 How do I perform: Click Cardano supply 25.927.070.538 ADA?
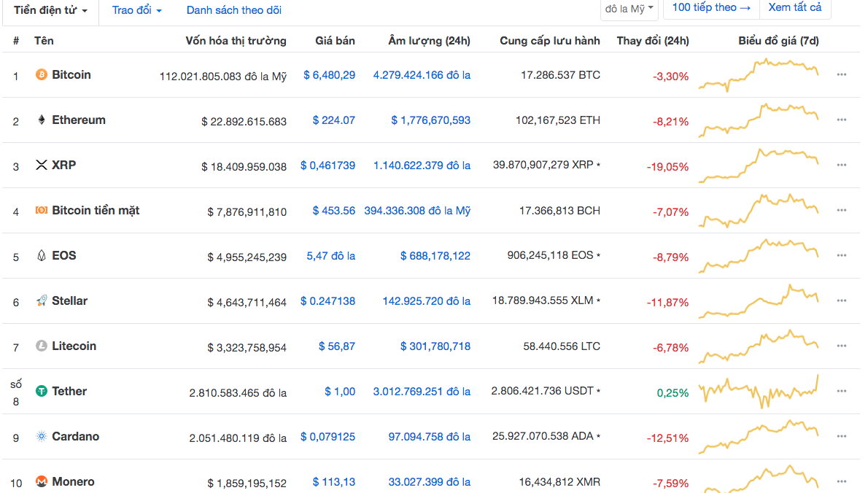click(x=543, y=436)
